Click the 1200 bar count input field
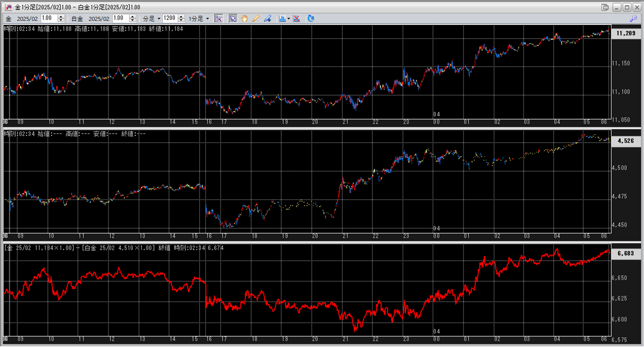The width and height of the screenshot is (644, 347). click(x=170, y=19)
